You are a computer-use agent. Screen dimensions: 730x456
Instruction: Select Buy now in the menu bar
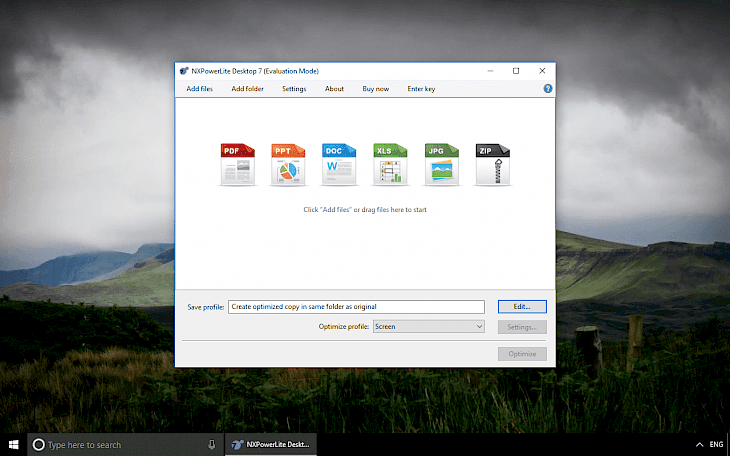[x=376, y=88]
